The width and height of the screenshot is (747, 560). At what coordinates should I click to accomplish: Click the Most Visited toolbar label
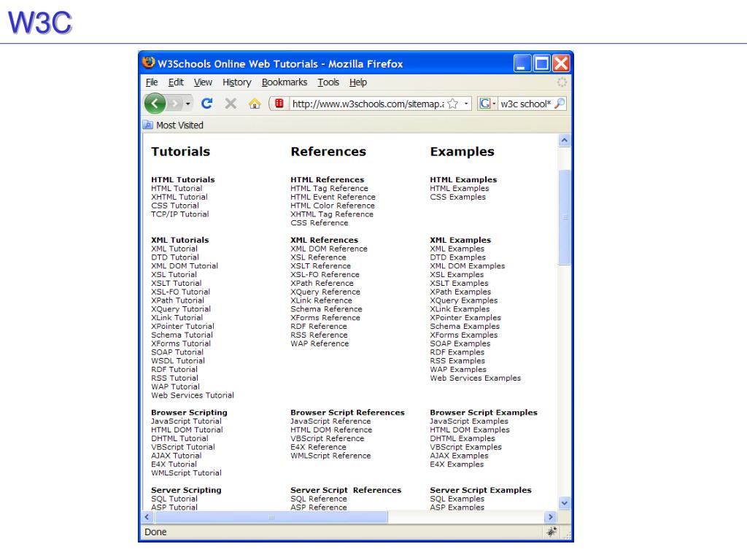pos(179,125)
